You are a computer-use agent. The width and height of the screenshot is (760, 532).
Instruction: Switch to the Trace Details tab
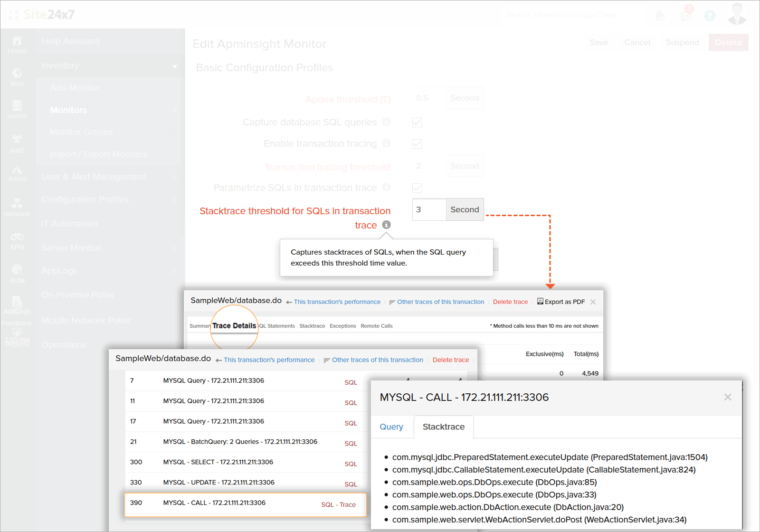[x=234, y=326]
